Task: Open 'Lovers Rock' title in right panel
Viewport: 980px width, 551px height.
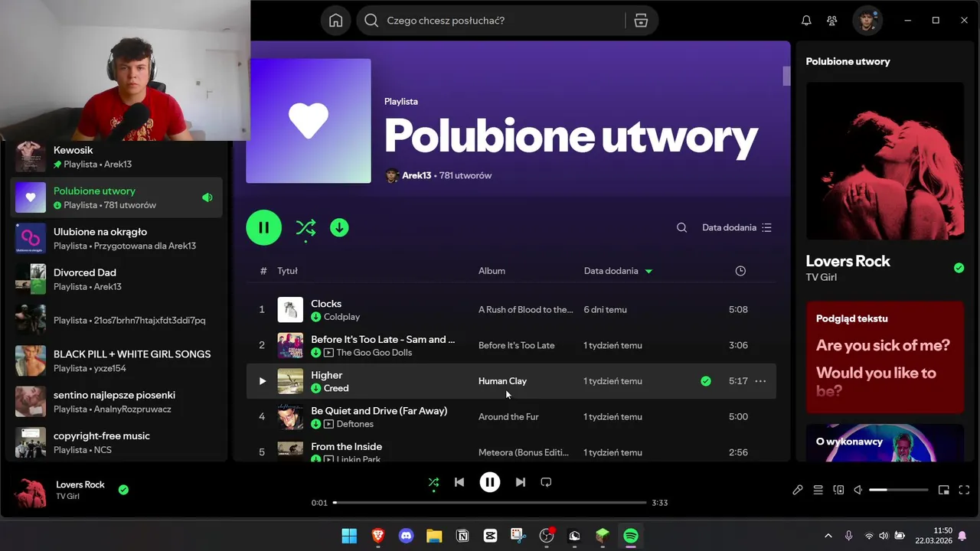Action: (x=848, y=261)
